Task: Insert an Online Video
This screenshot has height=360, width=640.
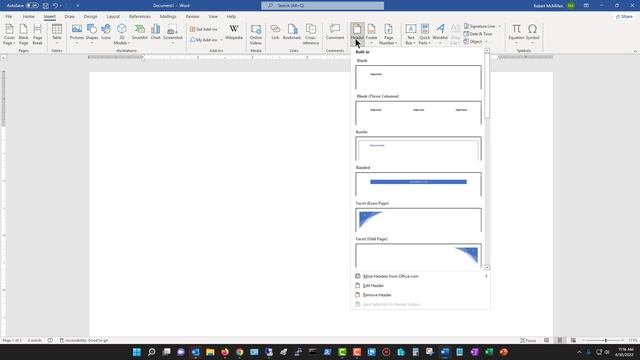Action: pyautogui.click(x=256, y=34)
